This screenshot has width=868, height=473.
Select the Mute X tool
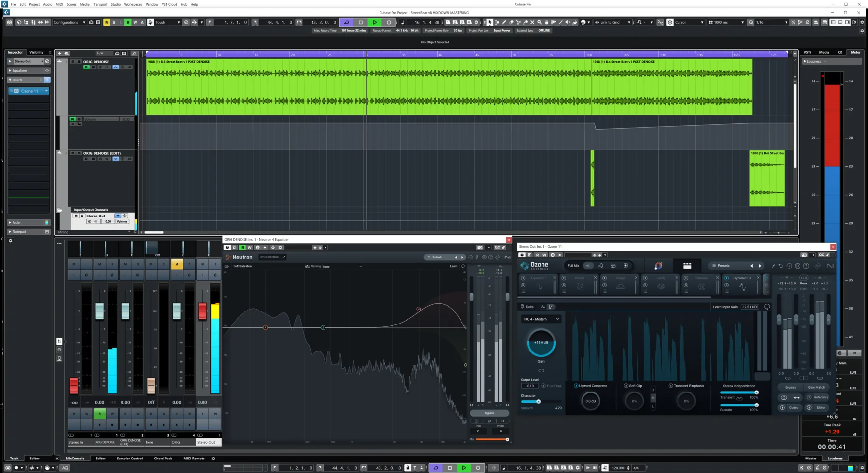coord(532,22)
